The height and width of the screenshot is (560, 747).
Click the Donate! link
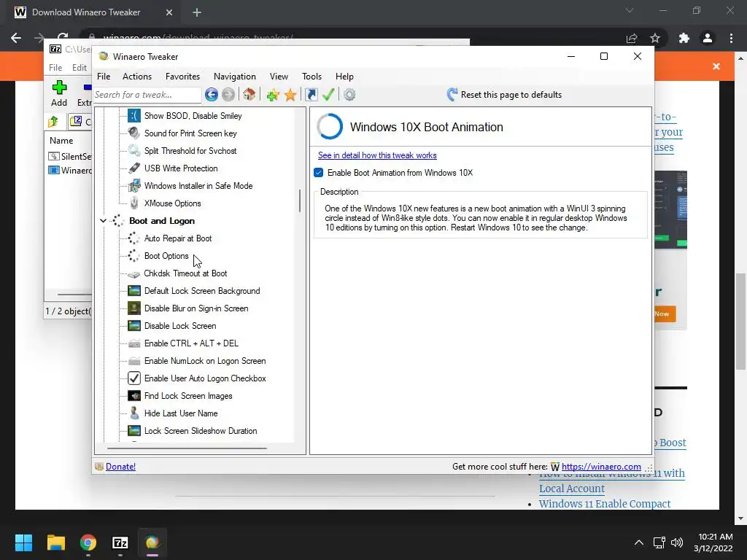[x=120, y=467]
